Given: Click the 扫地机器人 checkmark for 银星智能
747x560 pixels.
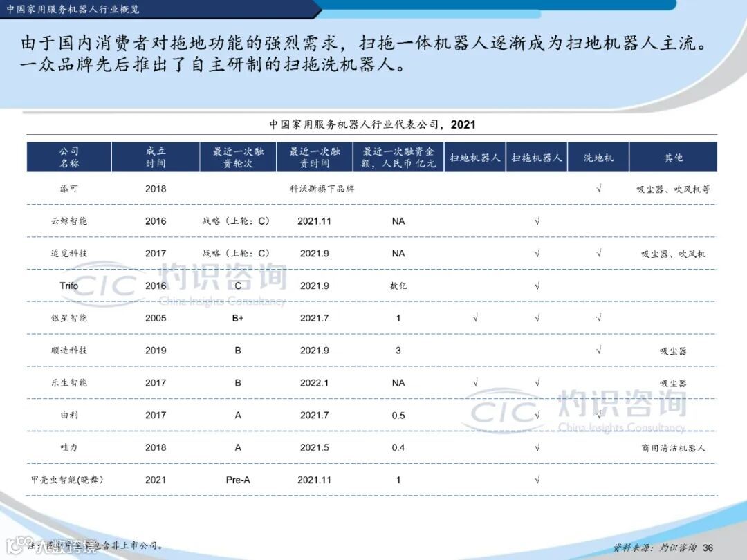Looking at the screenshot, I should coord(475,318).
